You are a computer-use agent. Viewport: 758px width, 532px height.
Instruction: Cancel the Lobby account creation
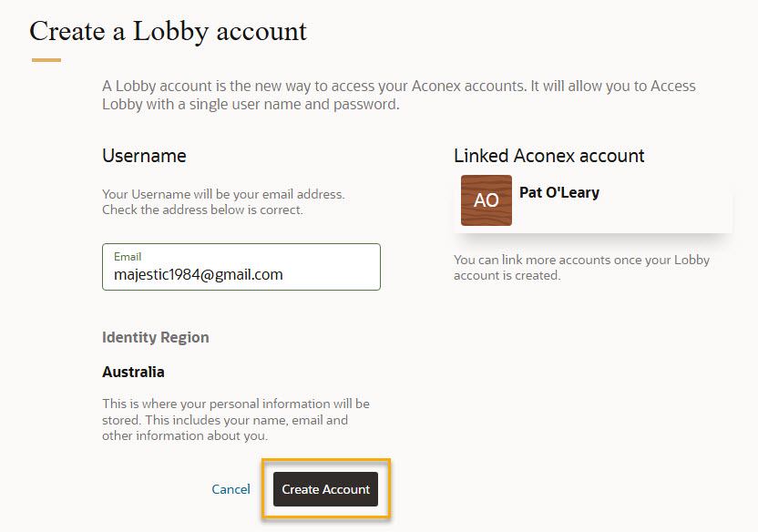pyautogui.click(x=231, y=489)
